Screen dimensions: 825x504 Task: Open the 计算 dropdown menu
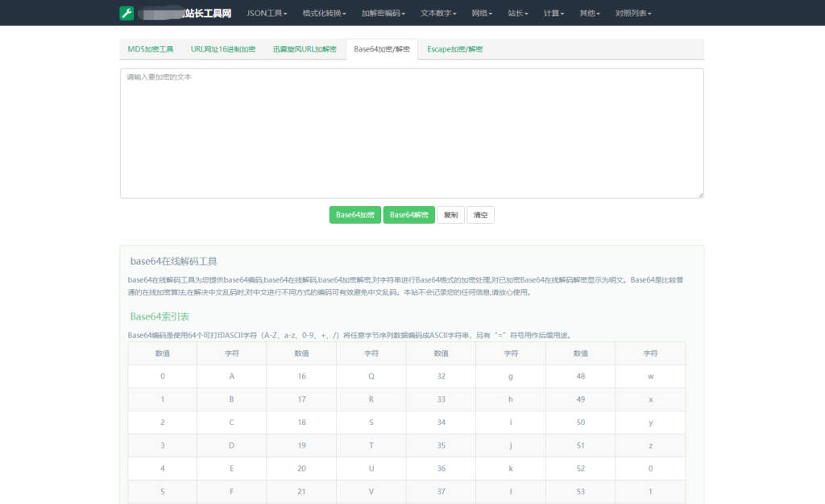pyautogui.click(x=553, y=13)
